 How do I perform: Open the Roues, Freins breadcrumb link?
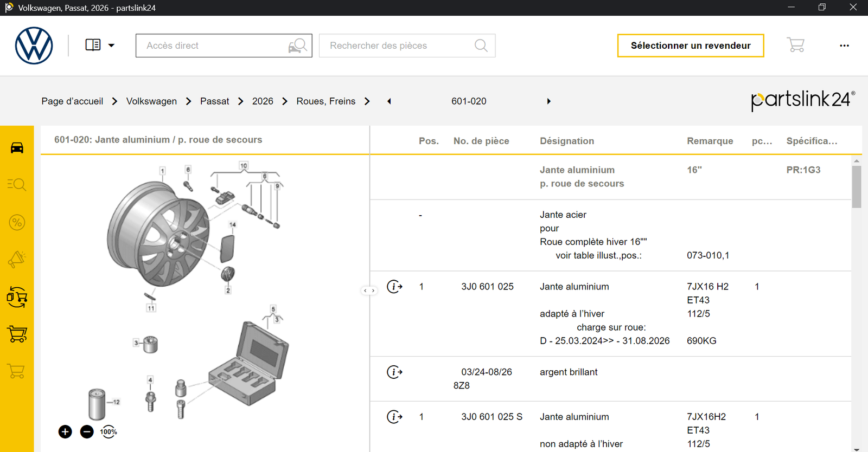[326, 101]
